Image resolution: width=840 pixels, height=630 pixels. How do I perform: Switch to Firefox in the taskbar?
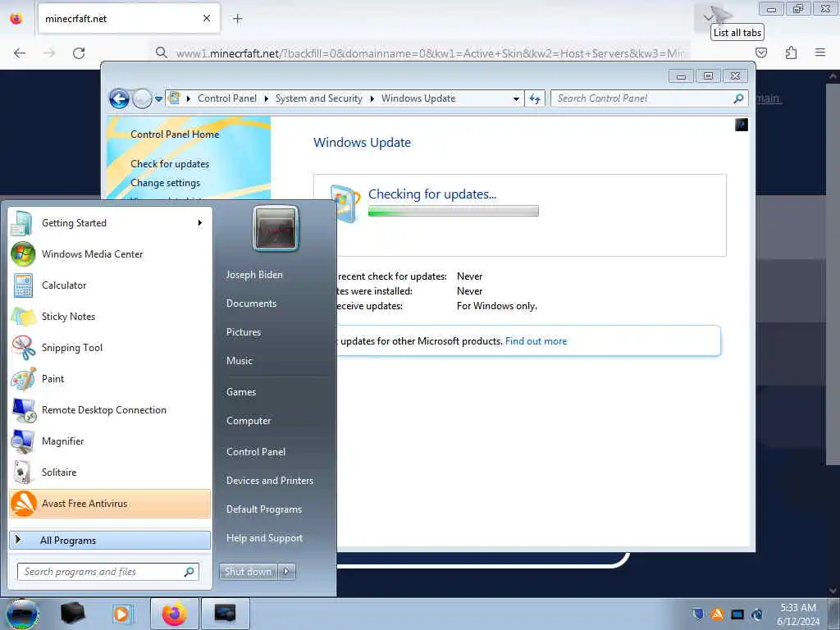tap(175, 614)
